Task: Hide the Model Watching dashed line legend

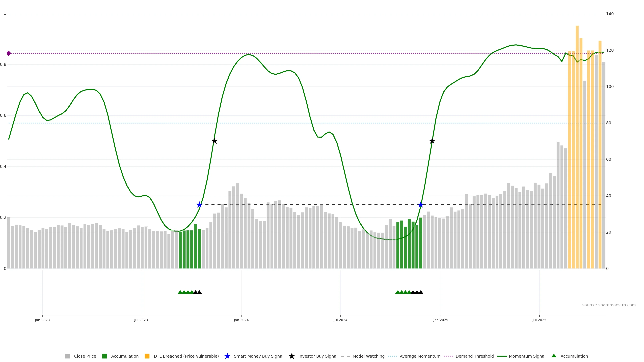Action: (345, 356)
